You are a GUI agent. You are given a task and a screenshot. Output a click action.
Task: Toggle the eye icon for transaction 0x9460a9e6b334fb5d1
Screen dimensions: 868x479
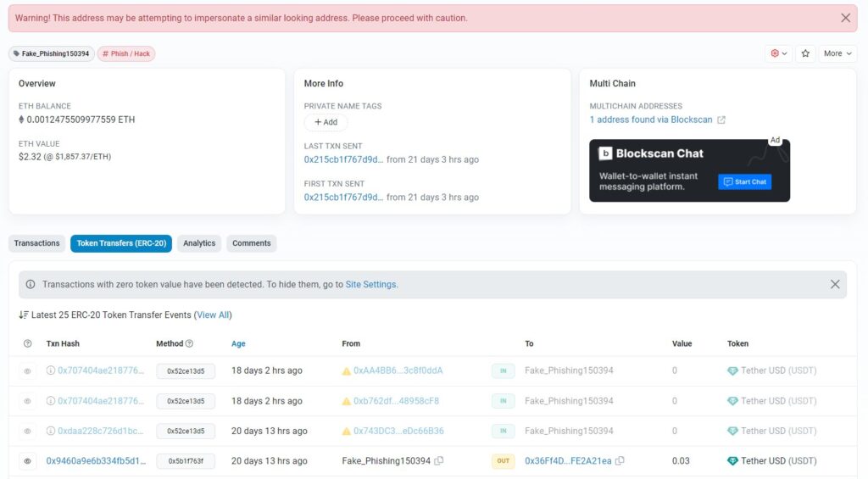(x=27, y=461)
